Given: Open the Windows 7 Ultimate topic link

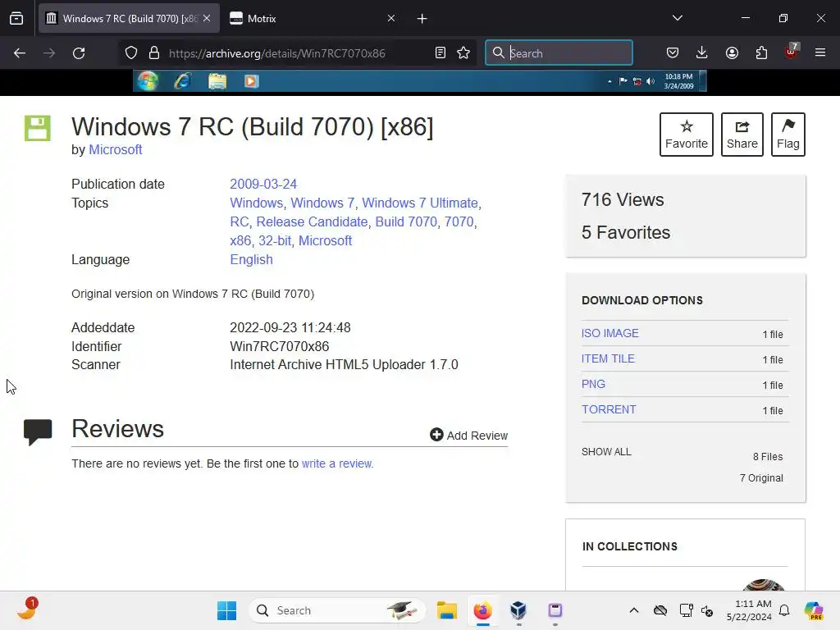Looking at the screenshot, I should point(420,203).
